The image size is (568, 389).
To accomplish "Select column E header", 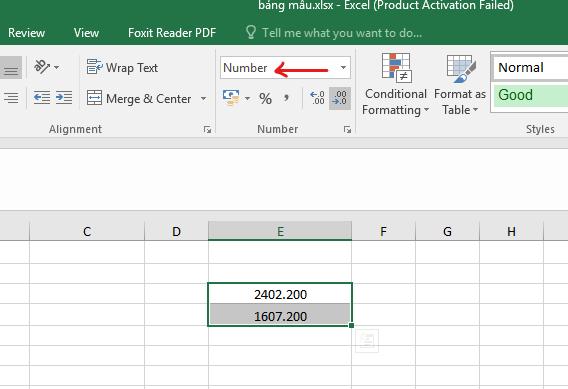I will click(280, 231).
